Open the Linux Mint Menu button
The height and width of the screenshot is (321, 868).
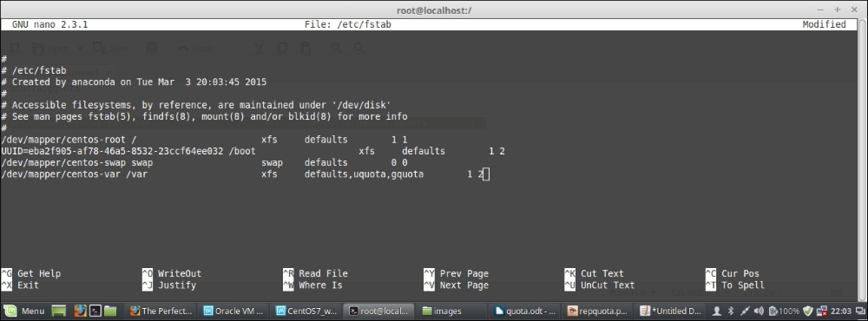24,311
